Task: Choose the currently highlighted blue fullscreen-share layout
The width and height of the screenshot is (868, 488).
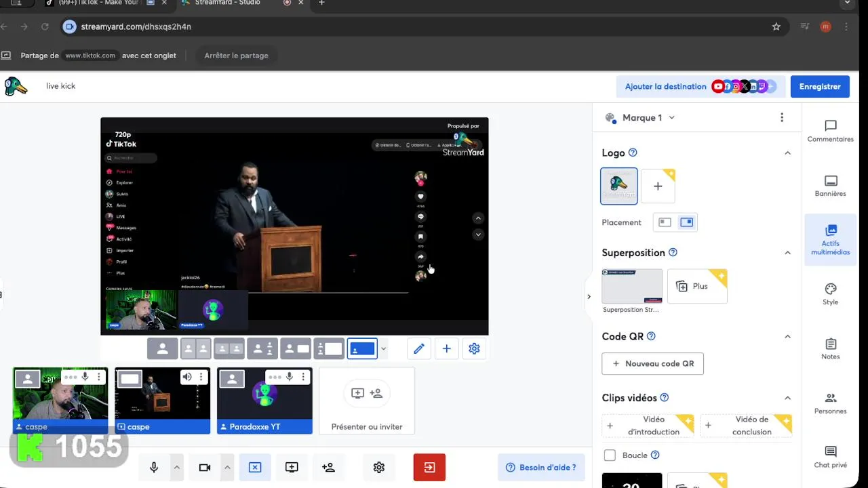Action: tap(362, 348)
